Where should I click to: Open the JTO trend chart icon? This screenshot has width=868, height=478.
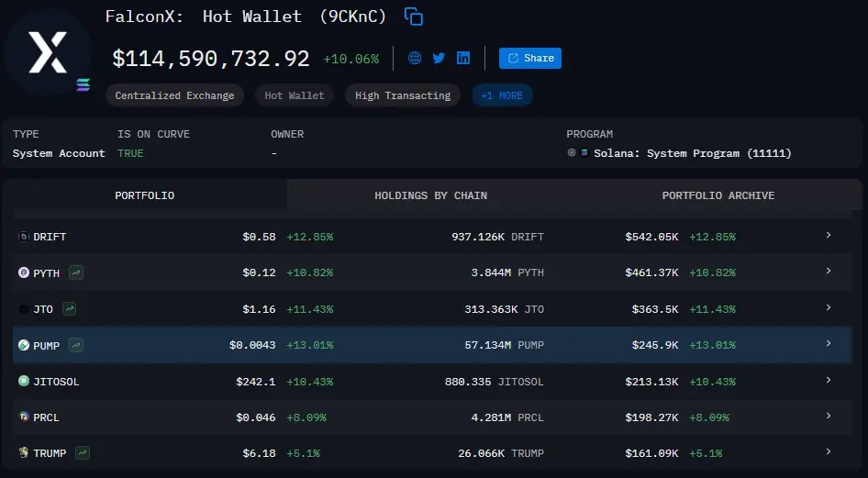click(x=69, y=309)
